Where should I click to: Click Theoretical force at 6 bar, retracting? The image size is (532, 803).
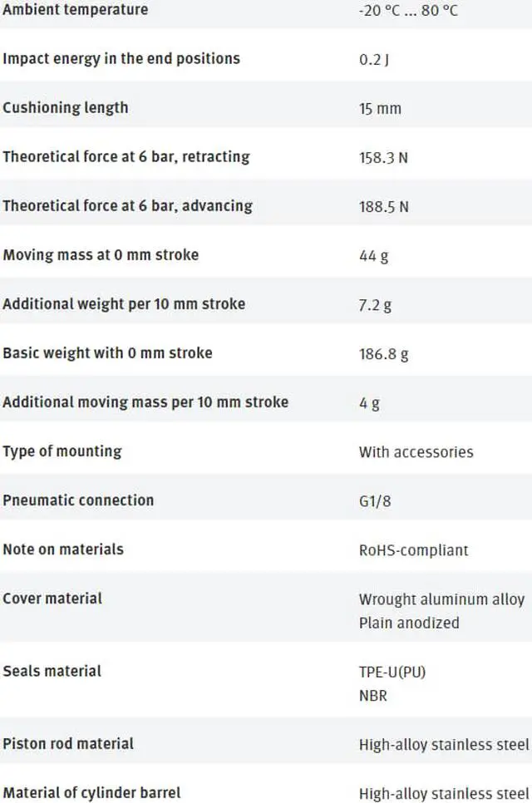coord(126,157)
